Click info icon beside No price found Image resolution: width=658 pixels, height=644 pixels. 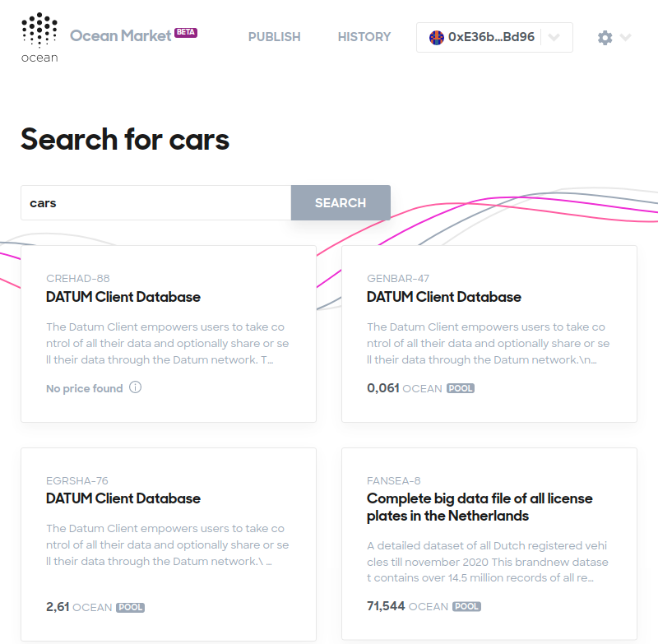tap(135, 387)
